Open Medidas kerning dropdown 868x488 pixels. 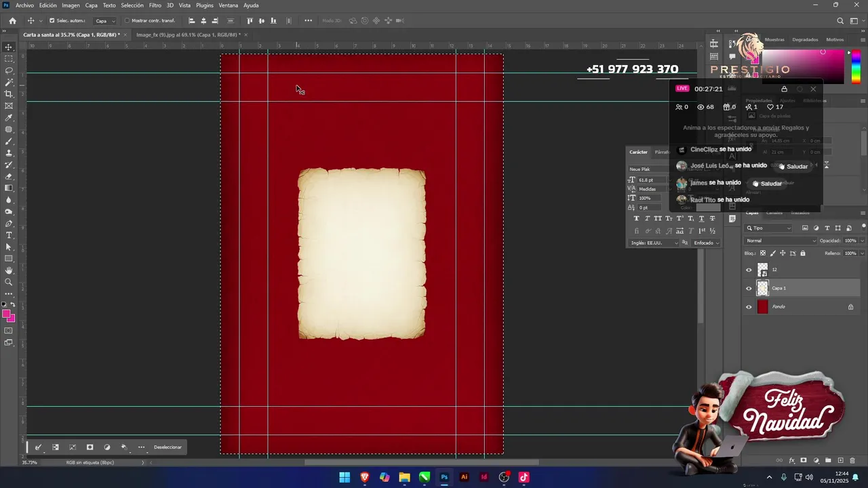click(x=652, y=189)
